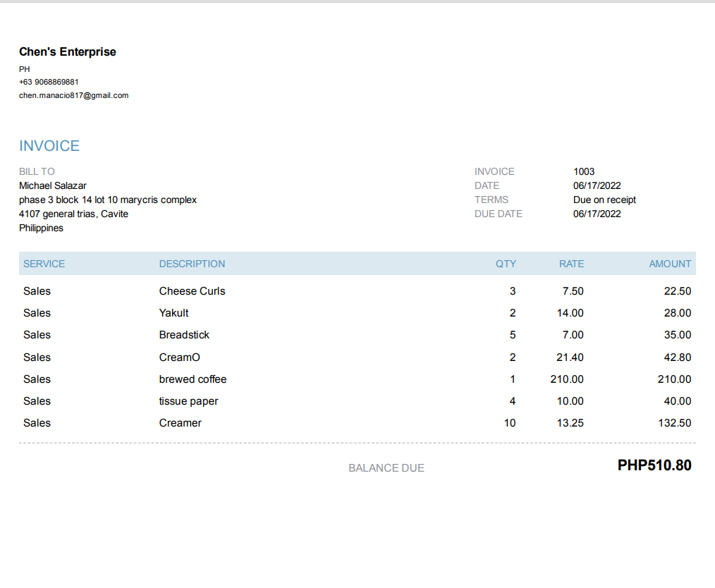Select the Creamer description
Viewport: 715px width, 588px height.
click(x=181, y=423)
